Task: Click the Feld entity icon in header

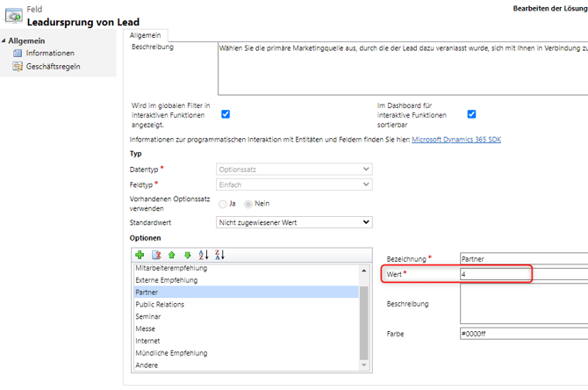Action: tap(14, 16)
